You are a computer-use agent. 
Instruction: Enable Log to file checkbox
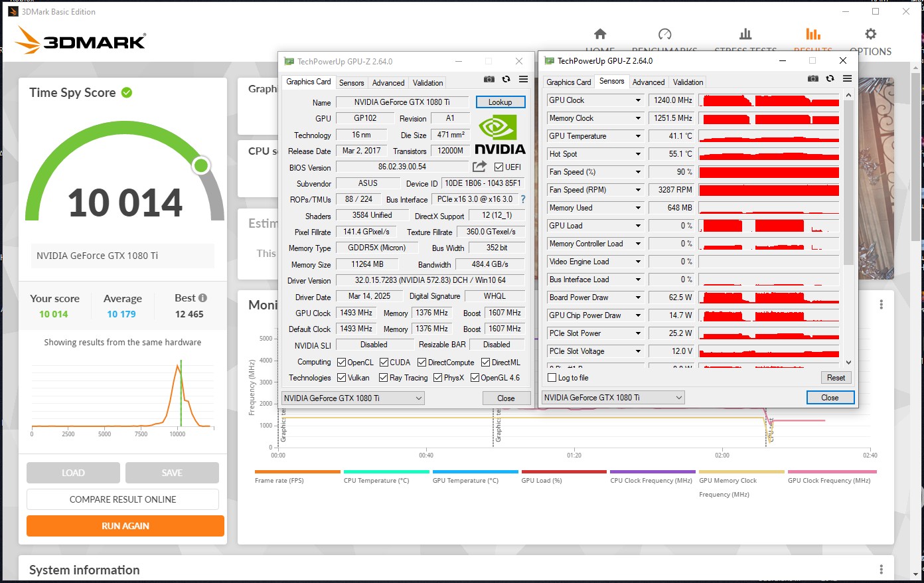[x=552, y=378]
